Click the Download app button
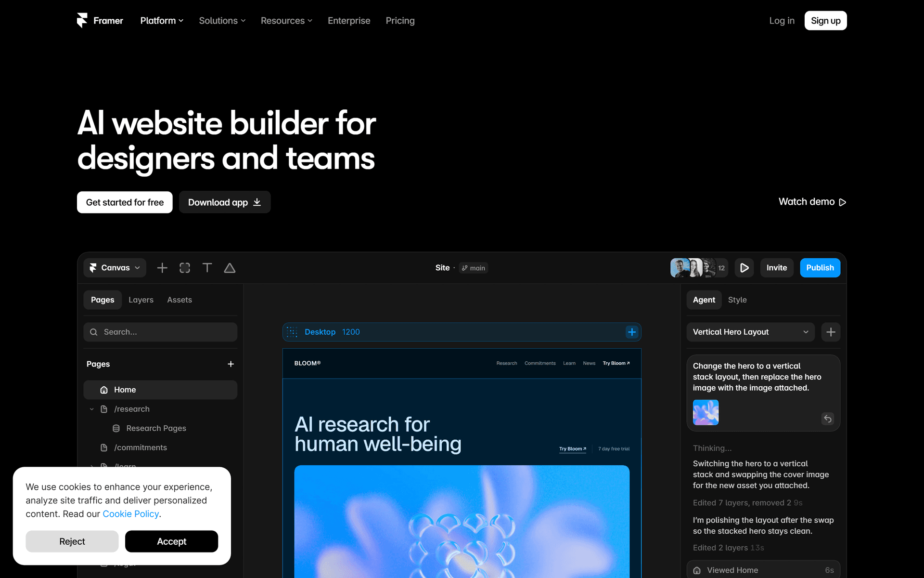Image resolution: width=924 pixels, height=578 pixels. pos(225,202)
